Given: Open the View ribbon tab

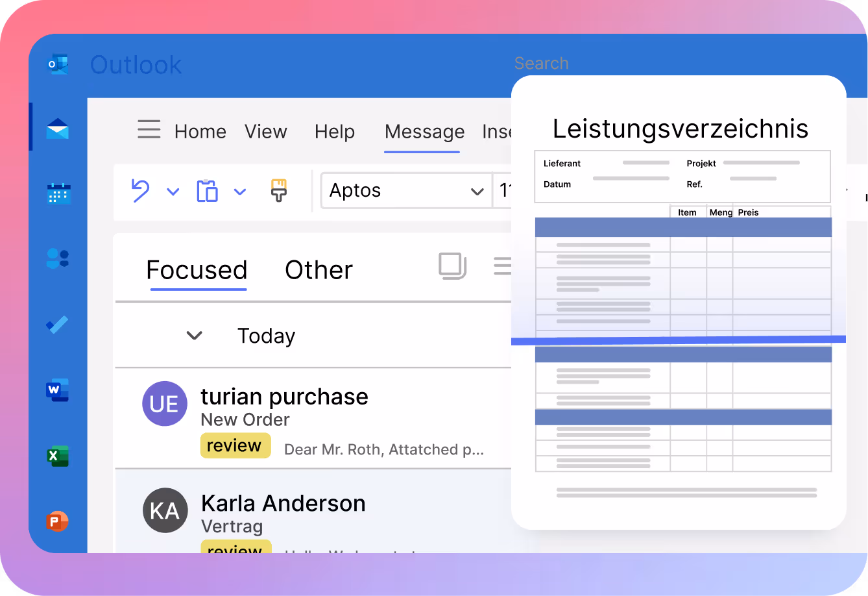Looking at the screenshot, I should [x=266, y=132].
